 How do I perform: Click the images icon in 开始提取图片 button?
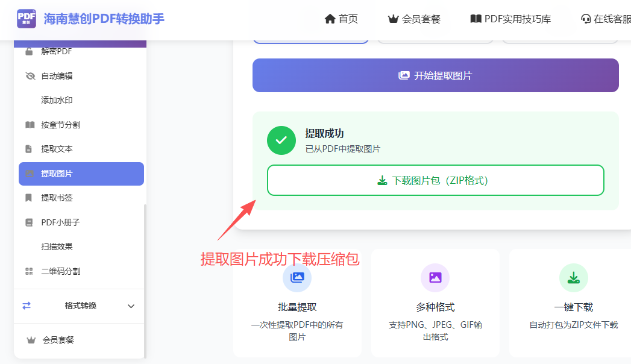coord(404,75)
